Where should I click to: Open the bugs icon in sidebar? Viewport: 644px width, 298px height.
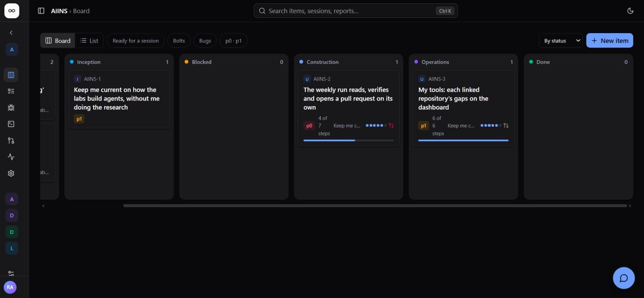(11, 108)
